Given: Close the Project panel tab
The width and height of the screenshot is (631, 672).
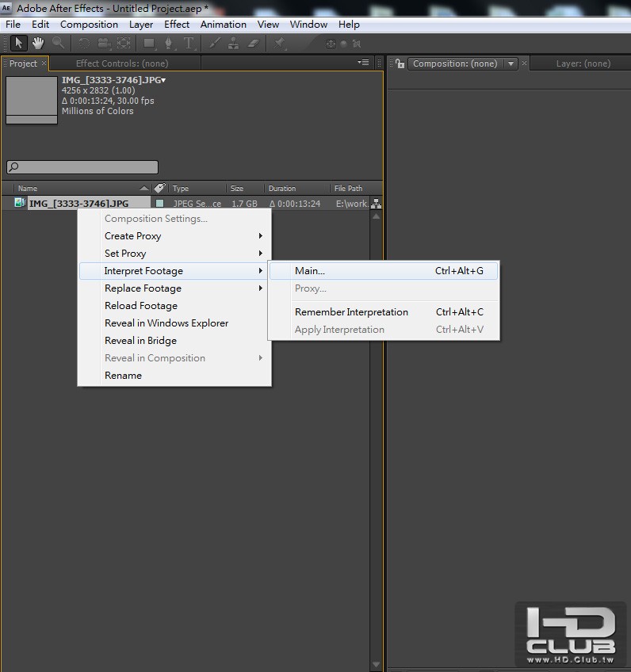Looking at the screenshot, I should click(x=44, y=63).
